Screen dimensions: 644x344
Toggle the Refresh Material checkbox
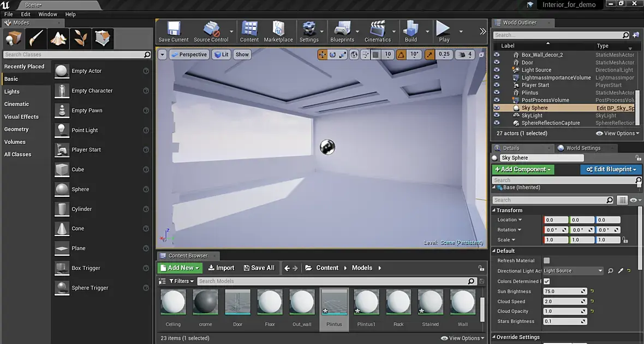pos(547,261)
